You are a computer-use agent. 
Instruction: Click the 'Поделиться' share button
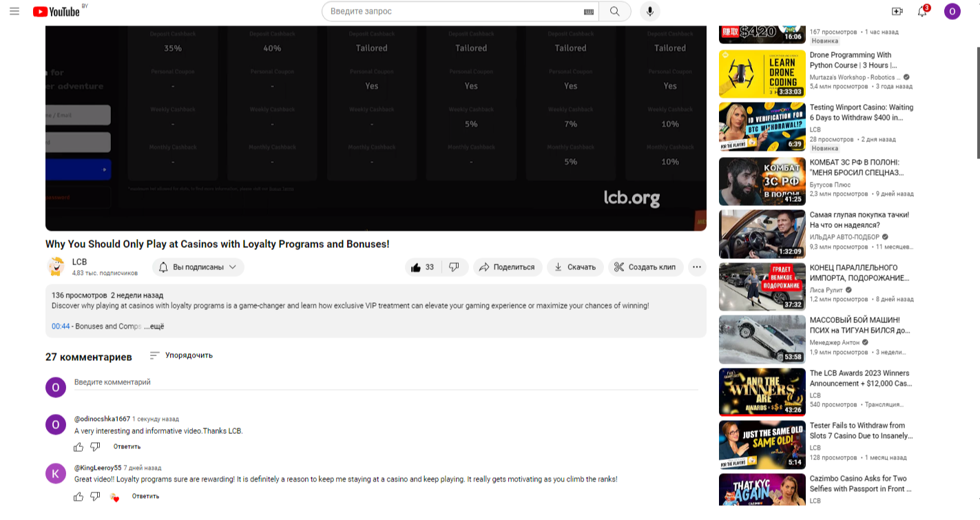point(507,267)
